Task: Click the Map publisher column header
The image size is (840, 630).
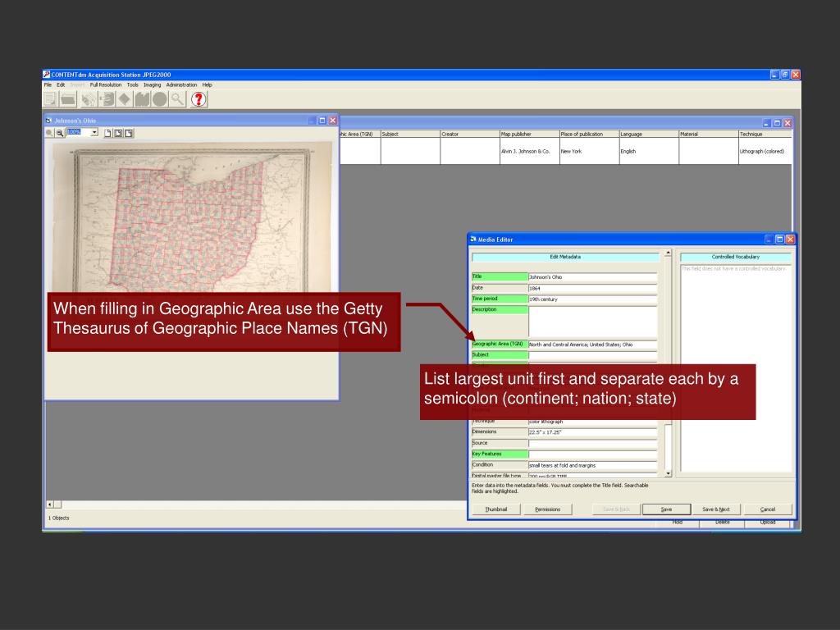Action: pyautogui.click(x=529, y=134)
